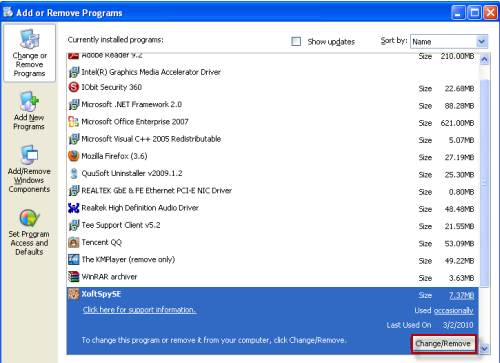The width and height of the screenshot is (500, 363).
Task: Click REALTEK GbE Ethernet driver icon
Action: tap(74, 191)
